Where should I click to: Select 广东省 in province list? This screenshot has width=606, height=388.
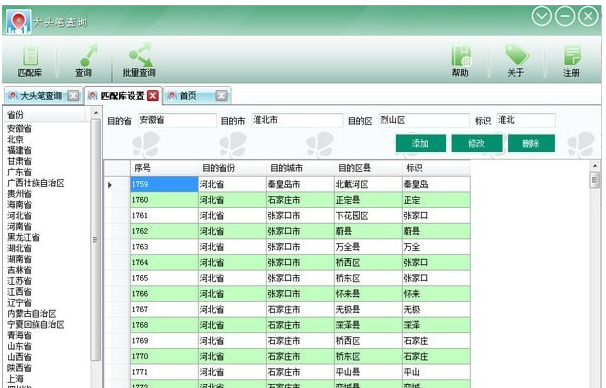tap(19, 172)
